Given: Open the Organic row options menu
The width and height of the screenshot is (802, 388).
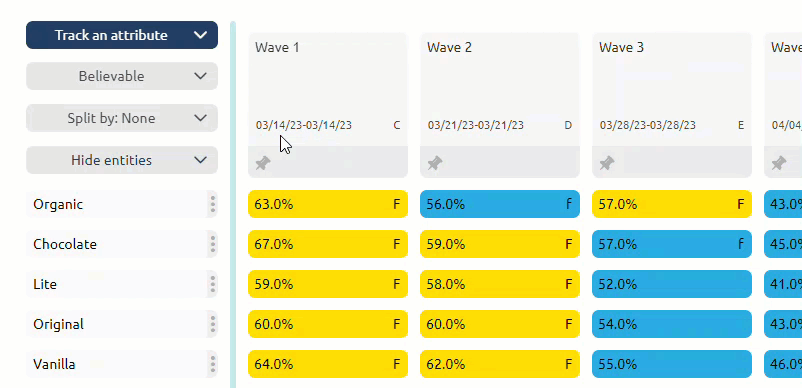Looking at the screenshot, I should 213,204.
